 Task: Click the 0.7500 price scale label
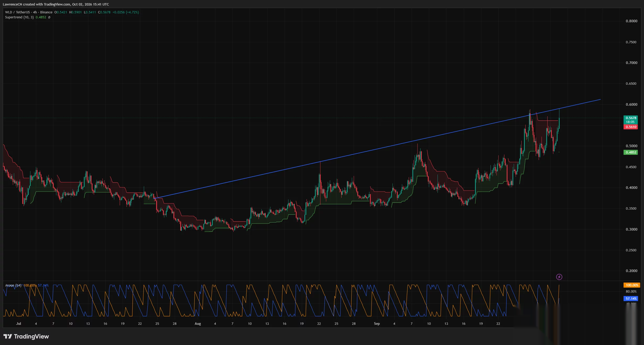tap(631, 42)
